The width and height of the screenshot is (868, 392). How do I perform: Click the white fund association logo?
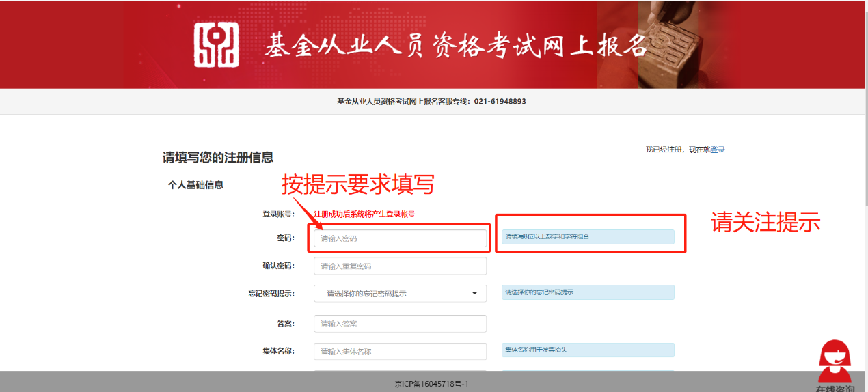coord(216,45)
